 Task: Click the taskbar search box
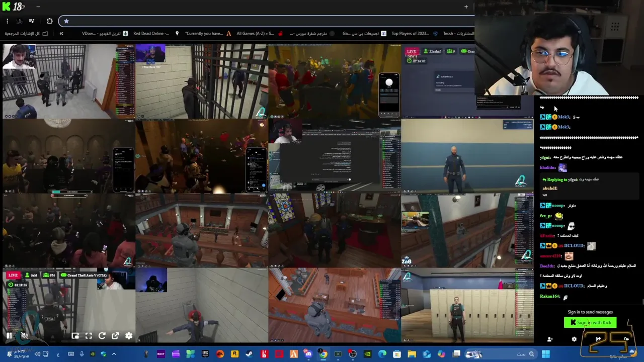pos(501,354)
